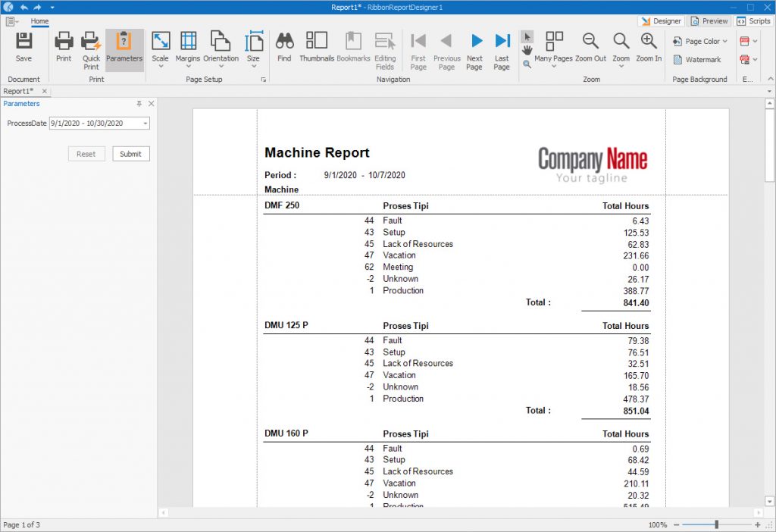Viewport: 776px width, 532px height.
Task: Click the Send as PDF icon
Action: pos(745,59)
